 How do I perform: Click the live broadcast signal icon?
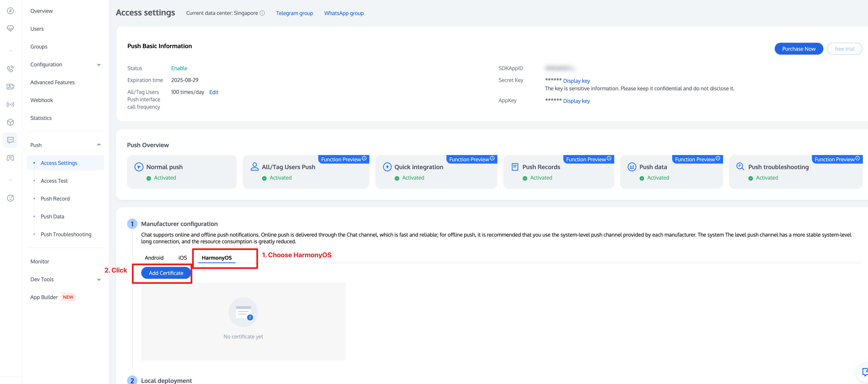click(10, 104)
